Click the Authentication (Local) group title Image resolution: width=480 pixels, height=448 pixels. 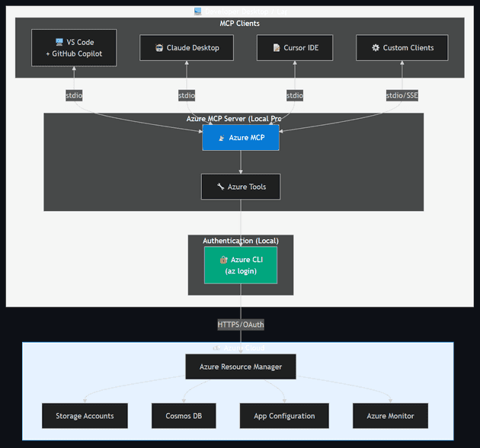point(240,241)
